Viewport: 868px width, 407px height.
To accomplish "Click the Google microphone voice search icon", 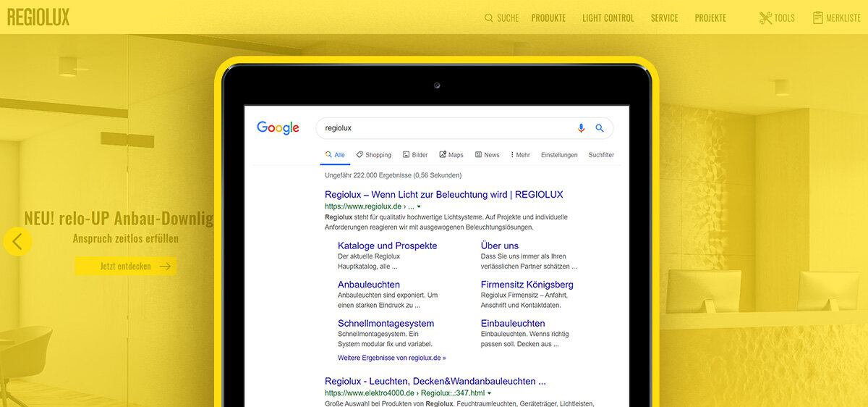I will pos(581,128).
